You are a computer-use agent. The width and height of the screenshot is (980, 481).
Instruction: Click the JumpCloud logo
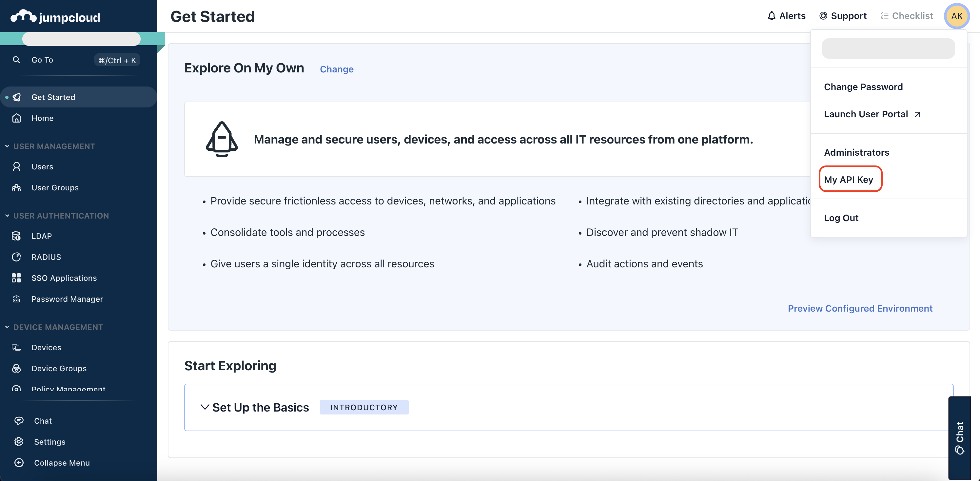tap(55, 16)
